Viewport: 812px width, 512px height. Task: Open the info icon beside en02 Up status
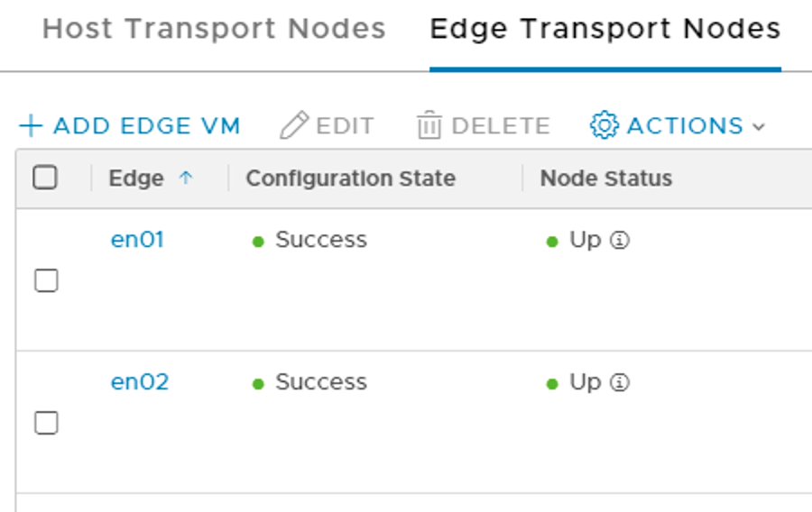point(620,383)
